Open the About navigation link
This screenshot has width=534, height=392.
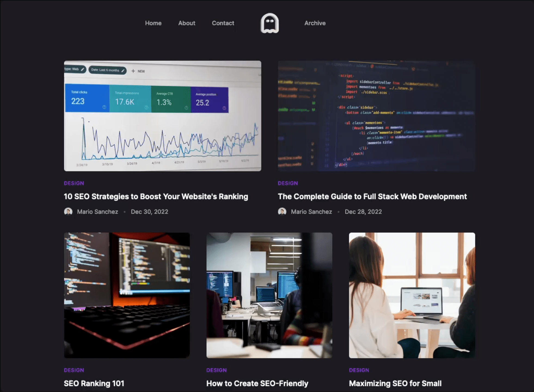(186, 23)
